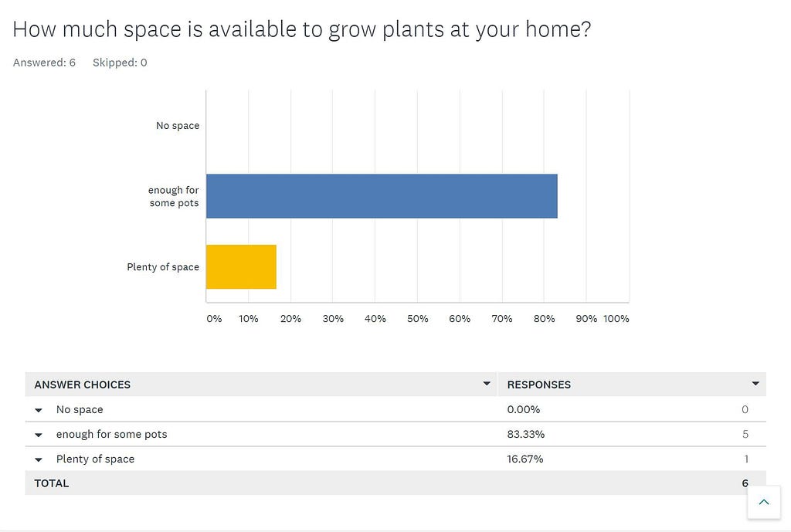
Task: Click the No space chart axis label
Action: (x=178, y=126)
